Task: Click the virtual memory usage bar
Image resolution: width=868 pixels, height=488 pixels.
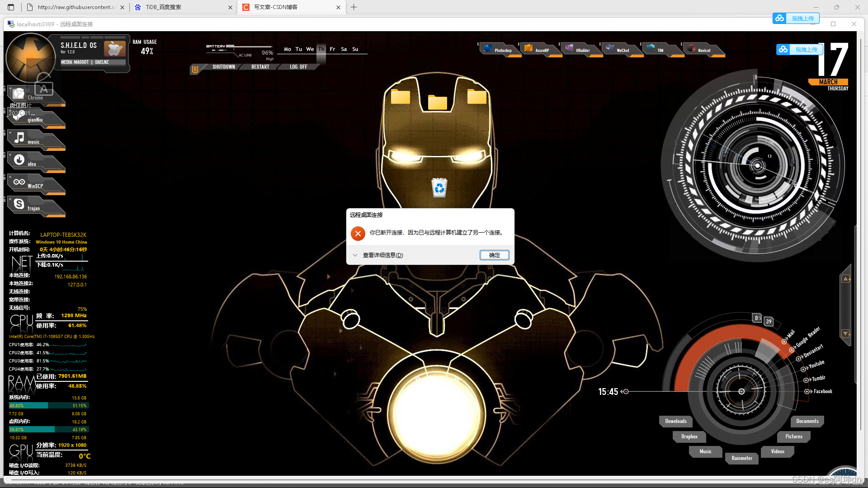Action: click(x=49, y=430)
